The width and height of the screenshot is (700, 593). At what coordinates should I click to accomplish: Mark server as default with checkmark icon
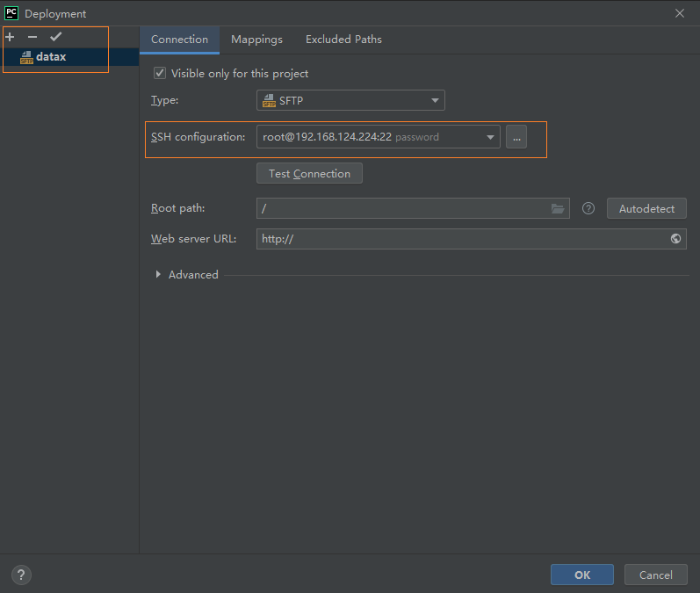pos(56,37)
